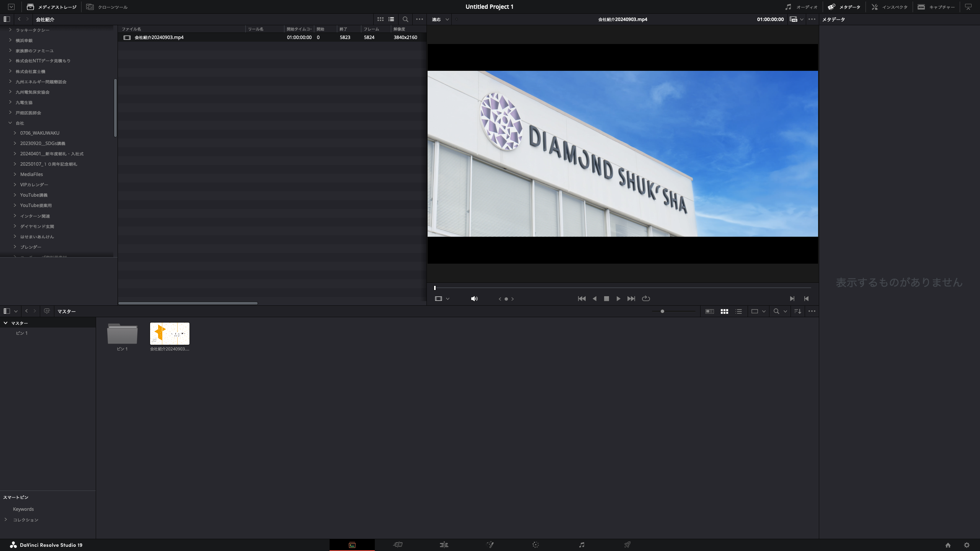This screenshot has height=551, width=980.
Task: Select the ビン 1 folder thumbnail
Action: (x=122, y=334)
